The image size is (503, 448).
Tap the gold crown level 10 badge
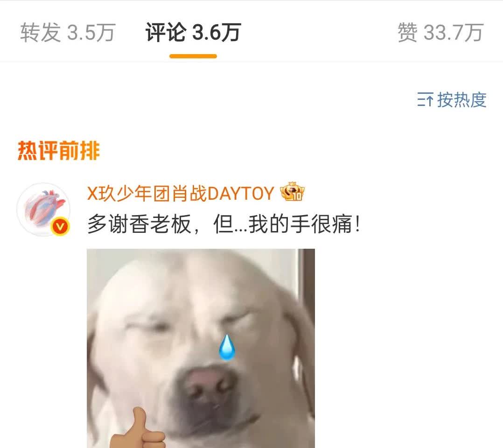click(292, 192)
